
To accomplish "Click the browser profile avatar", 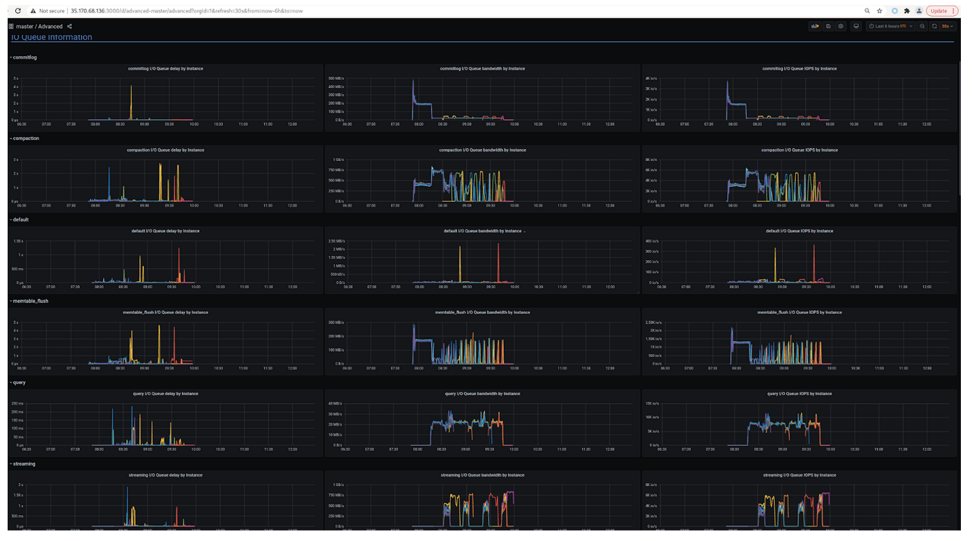I will [919, 10].
